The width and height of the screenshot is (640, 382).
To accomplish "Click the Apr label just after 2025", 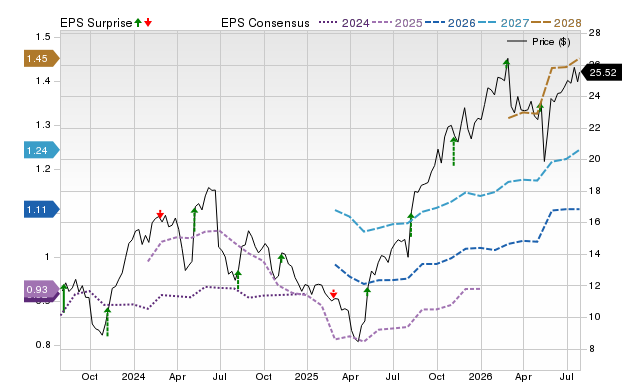I will click(351, 376).
